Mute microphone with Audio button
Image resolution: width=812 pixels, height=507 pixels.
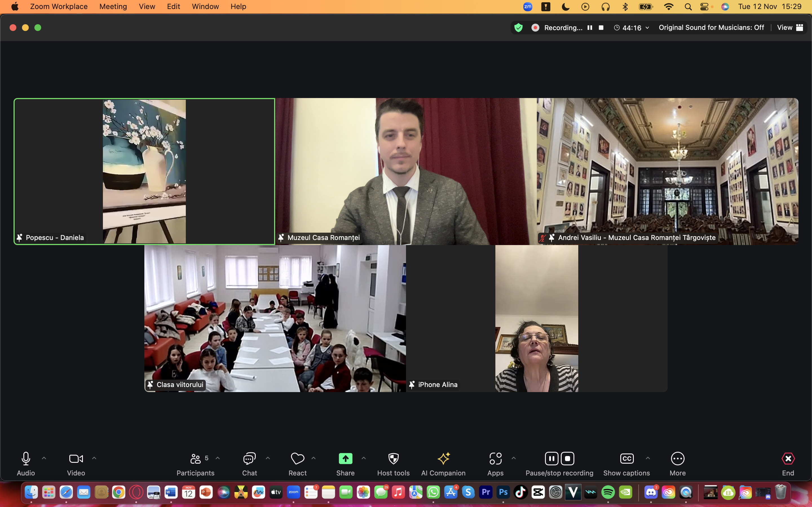click(x=26, y=458)
